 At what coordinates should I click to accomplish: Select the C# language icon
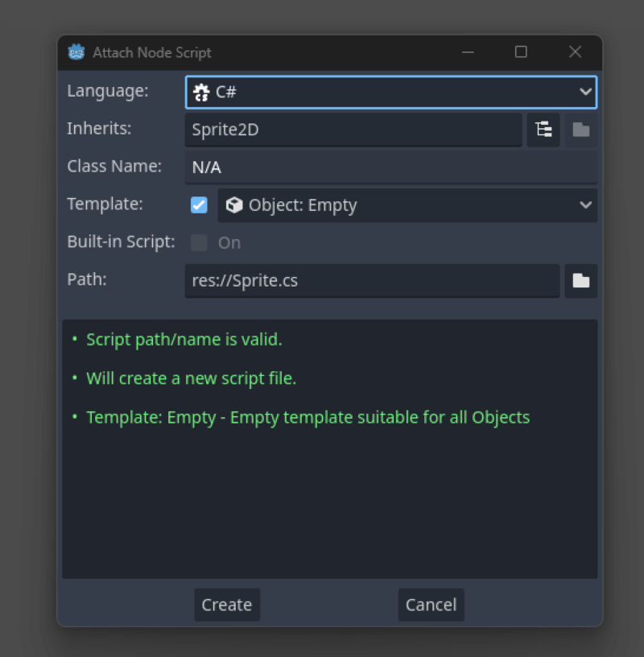pyautogui.click(x=202, y=92)
